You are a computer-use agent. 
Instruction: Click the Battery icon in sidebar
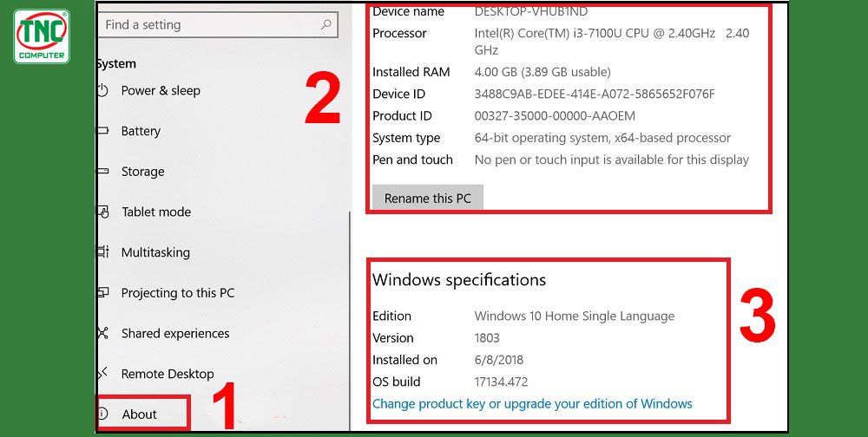[x=103, y=131]
